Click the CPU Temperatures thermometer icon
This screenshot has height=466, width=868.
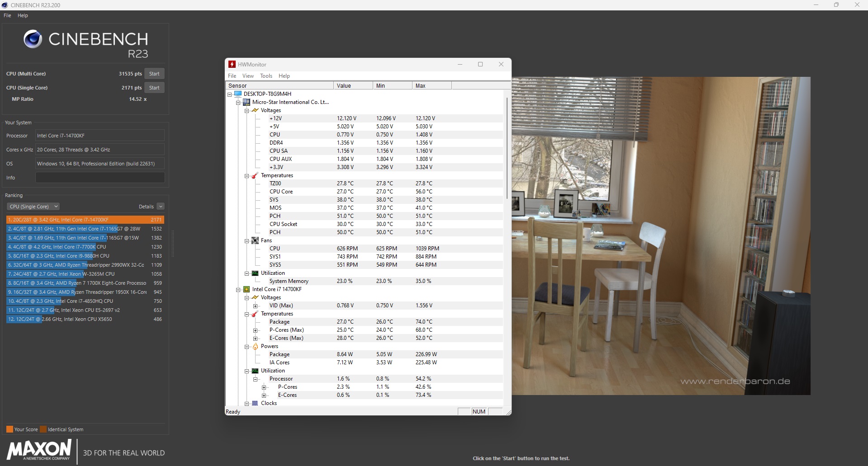pos(255,314)
